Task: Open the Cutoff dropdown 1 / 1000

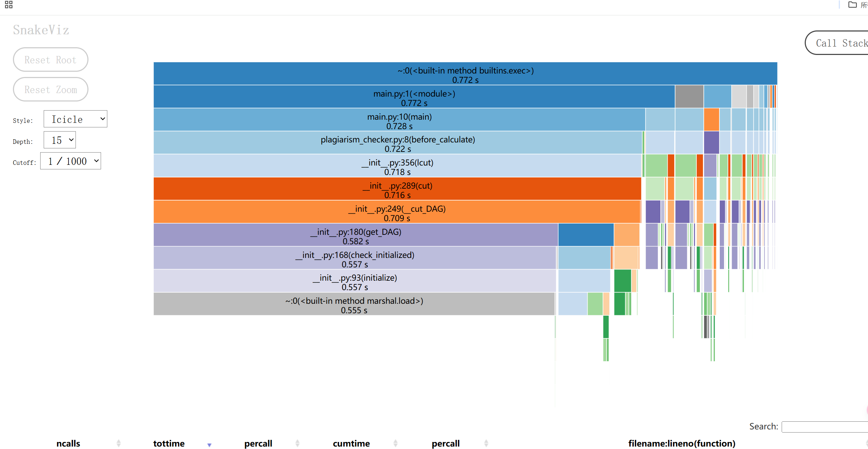Action: point(71,161)
